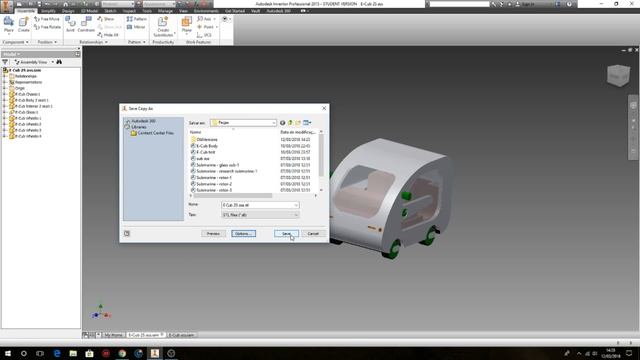Close the Save Copy As dialog
This screenshot has height=360, width=640.
click(324, 109)
